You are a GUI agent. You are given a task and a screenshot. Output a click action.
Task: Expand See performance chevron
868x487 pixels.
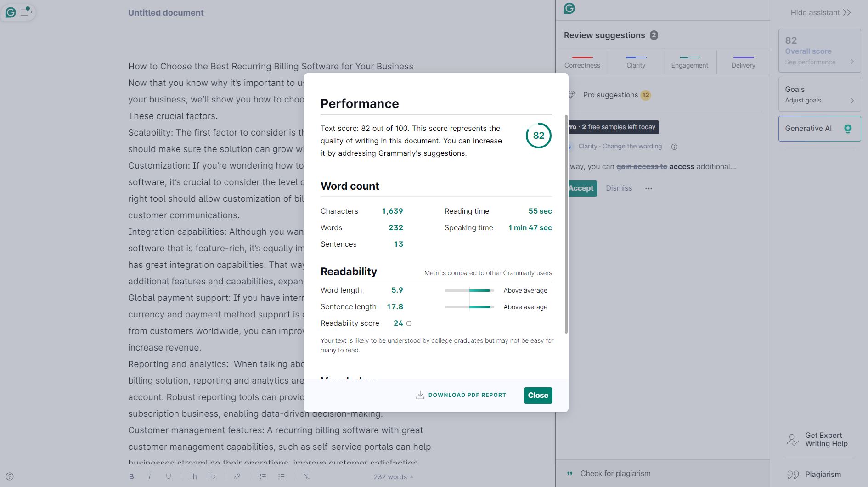(x=852, y=62)
